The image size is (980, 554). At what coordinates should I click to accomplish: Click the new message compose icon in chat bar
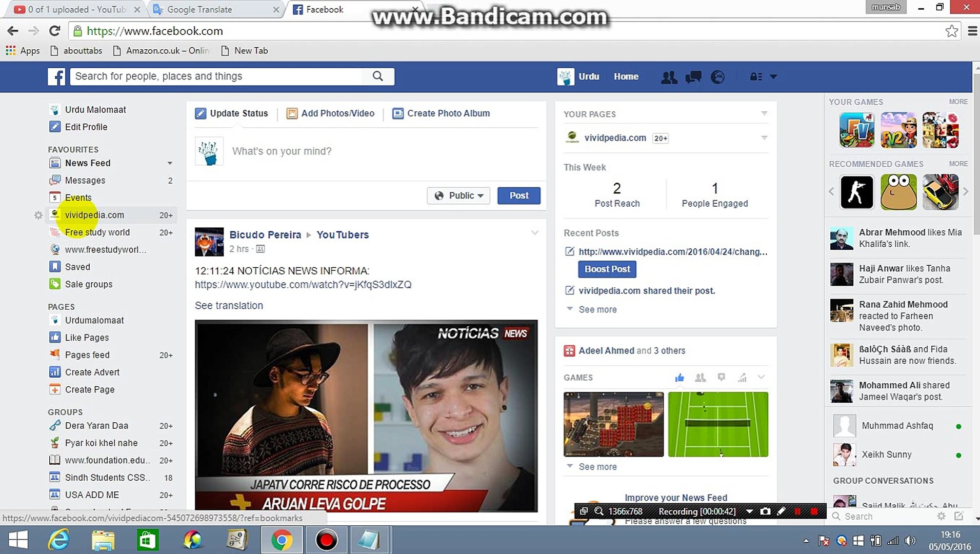(958, 516)
